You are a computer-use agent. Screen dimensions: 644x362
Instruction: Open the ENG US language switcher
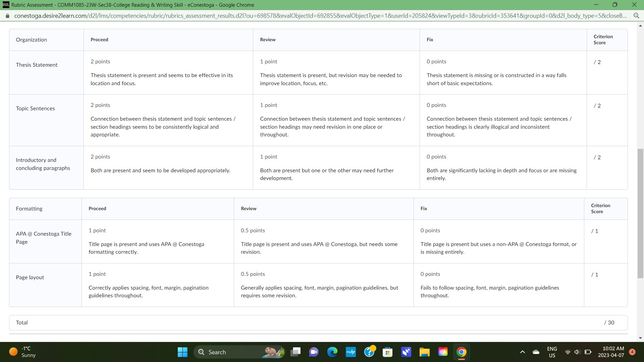coord(552,352)
